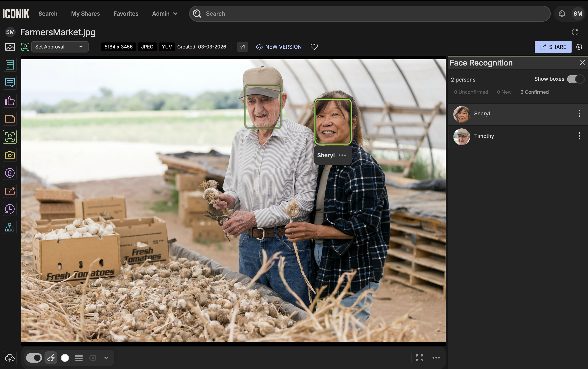Open the relations hierarchy sidebar icon
This screenshot has height=369, width=588.
point(10,227)
